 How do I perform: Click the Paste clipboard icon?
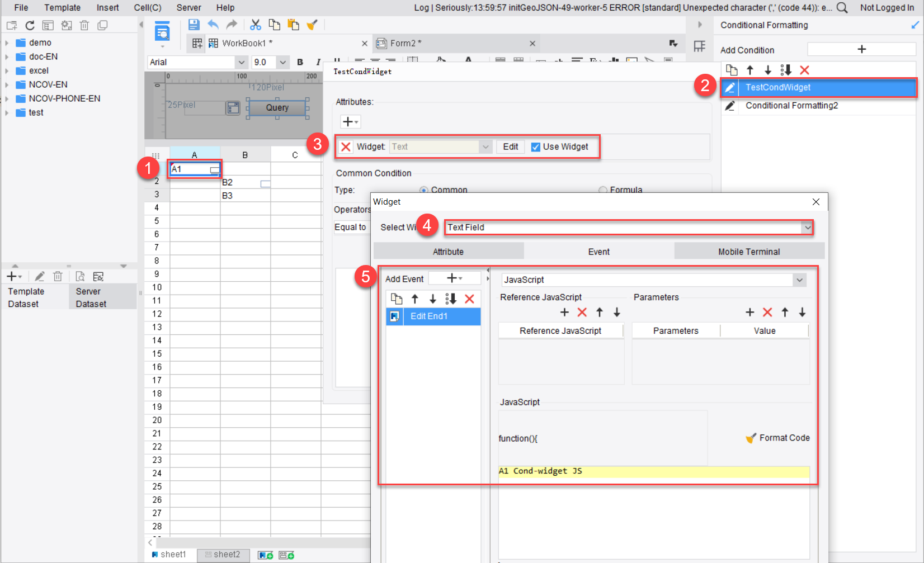point(293,25)
